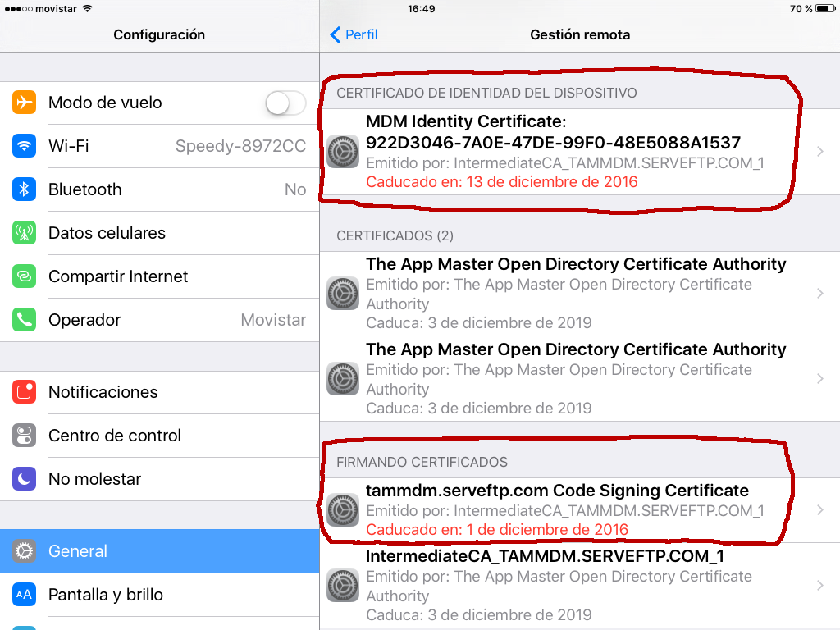
Task: Tap the Operador phone icon
Action: (x=24, y=320)
